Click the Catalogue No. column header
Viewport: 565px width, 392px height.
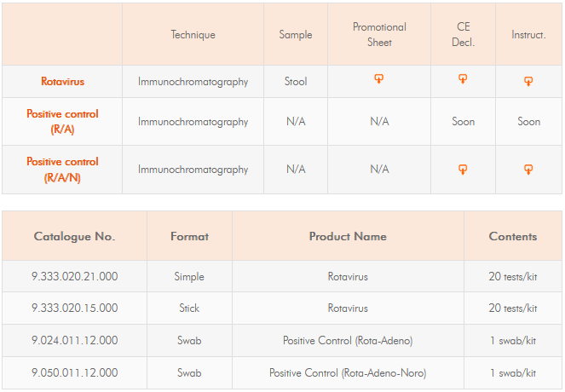click(x=74, y=236)
